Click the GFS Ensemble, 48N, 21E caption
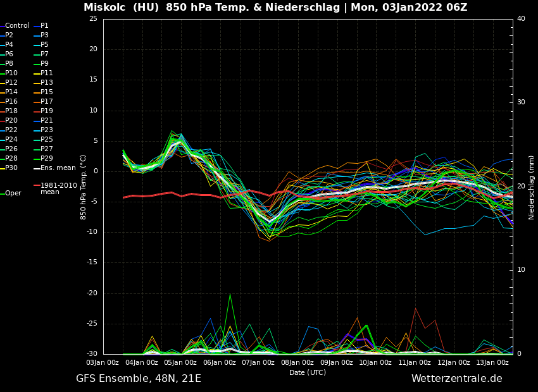This screenshot has height=392, width=538. tap(139, 379)
